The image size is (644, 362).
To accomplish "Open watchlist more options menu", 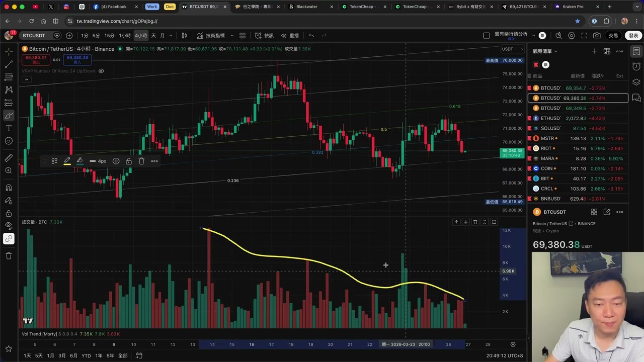I will (x=620, y=51).
